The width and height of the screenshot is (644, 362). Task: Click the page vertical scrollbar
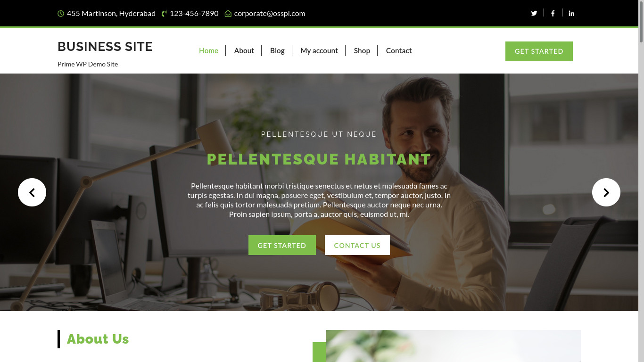click(641, 181)
